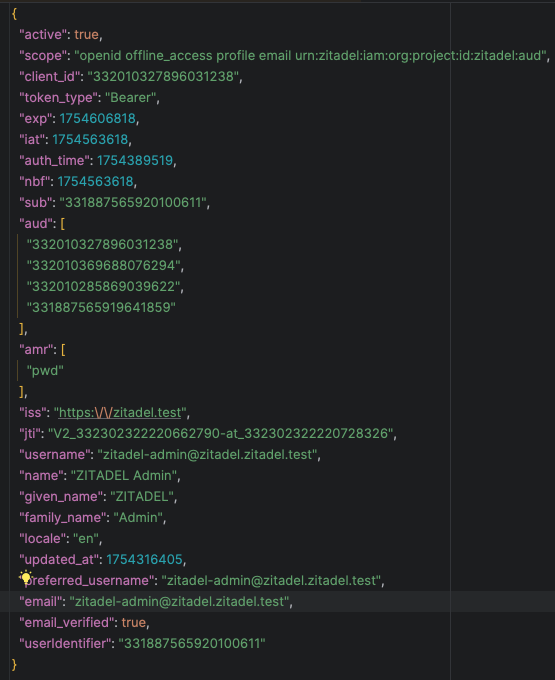
Task: Select the preferred_username value
Action: tap(271, 580)
